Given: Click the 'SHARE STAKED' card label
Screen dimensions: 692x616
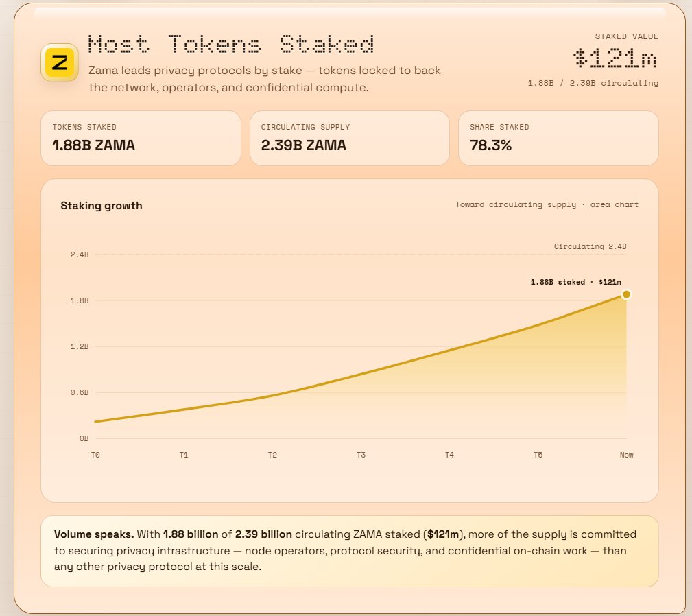Looking at the screenshot, I should click(499, 127).
